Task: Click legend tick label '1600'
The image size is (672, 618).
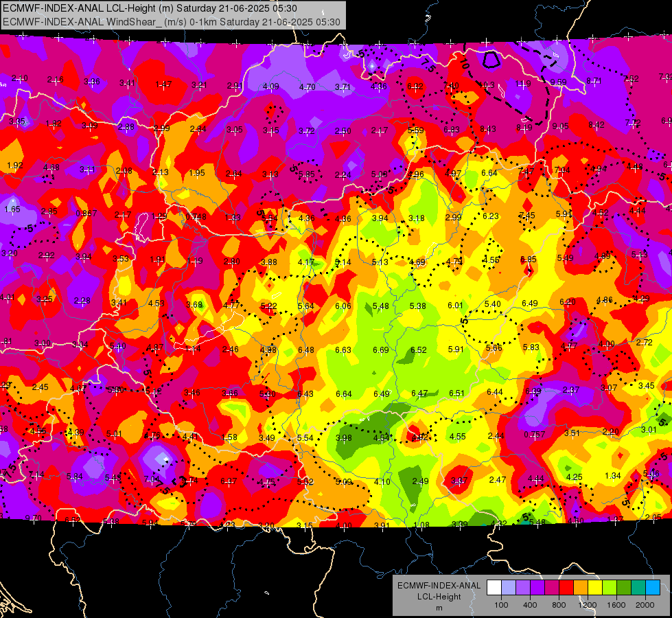Action: [x=616, y=605]
